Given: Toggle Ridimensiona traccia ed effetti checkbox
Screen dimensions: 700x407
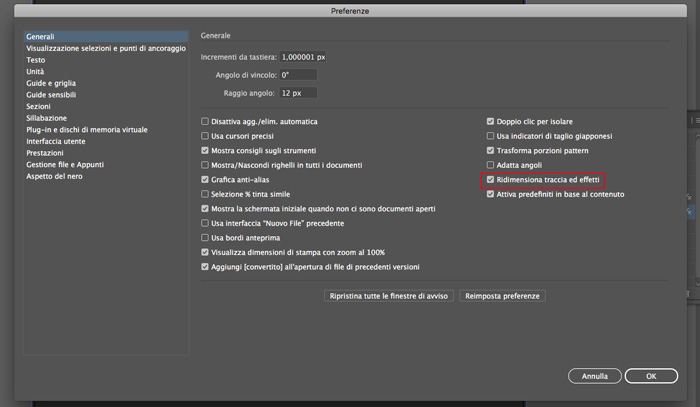Looking at the screenshot, I should [490, 179].
